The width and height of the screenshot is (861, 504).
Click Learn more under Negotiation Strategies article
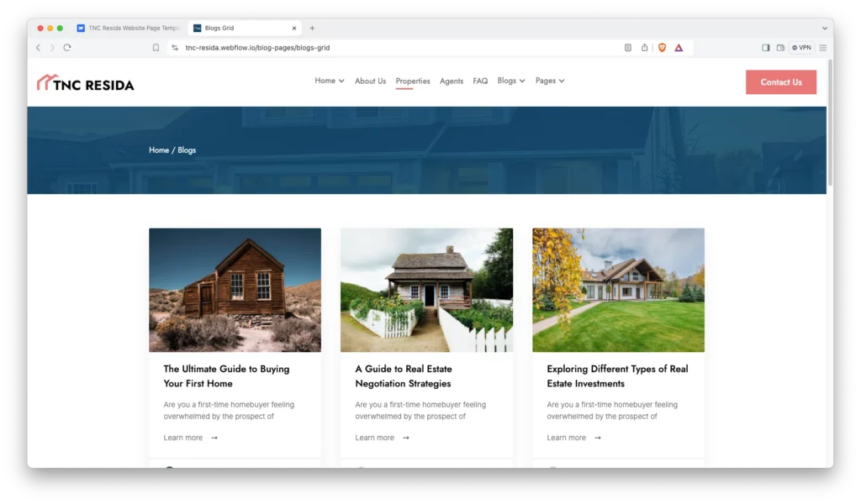click(383, 438)
